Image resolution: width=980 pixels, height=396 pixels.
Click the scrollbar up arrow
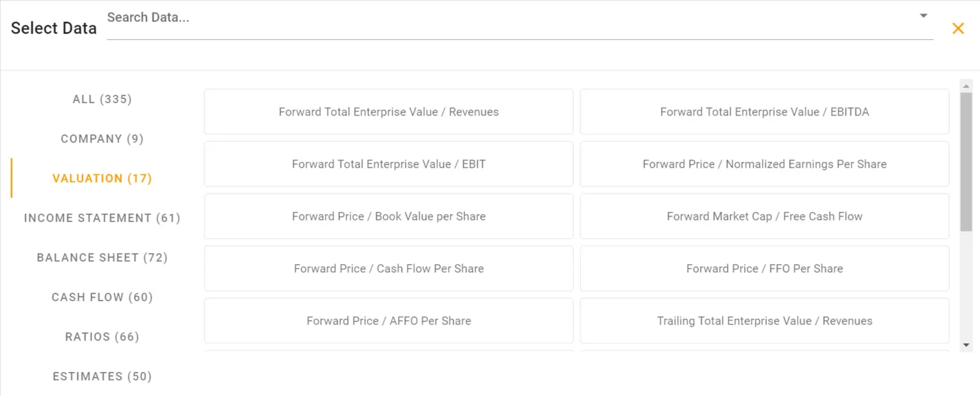966,87
